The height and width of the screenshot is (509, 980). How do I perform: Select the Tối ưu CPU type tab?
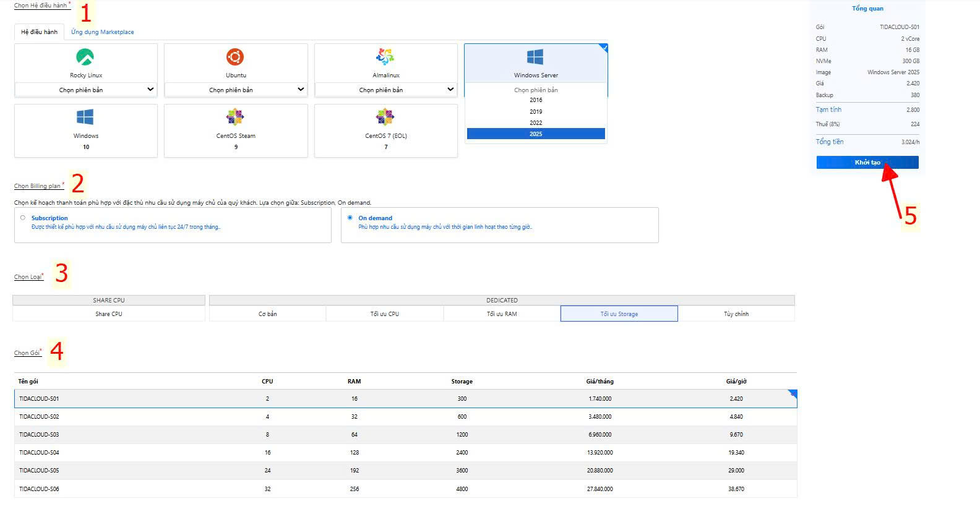384,314
